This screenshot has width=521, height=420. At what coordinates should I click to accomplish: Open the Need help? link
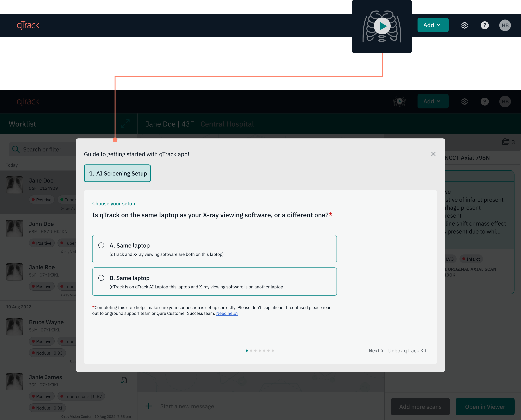(x=227, y=313)
